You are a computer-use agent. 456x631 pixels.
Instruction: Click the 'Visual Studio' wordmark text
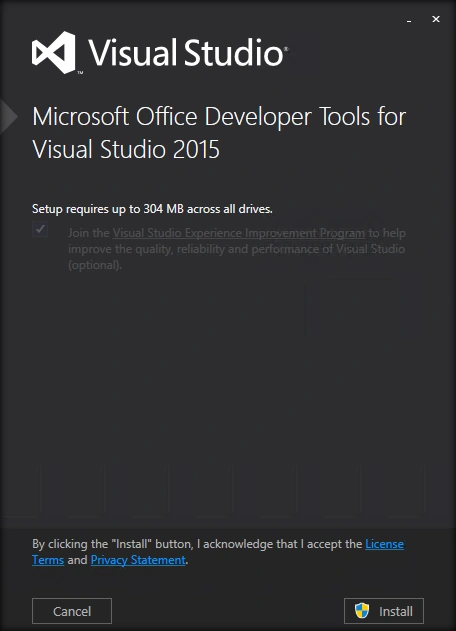[x=188, y=52]
